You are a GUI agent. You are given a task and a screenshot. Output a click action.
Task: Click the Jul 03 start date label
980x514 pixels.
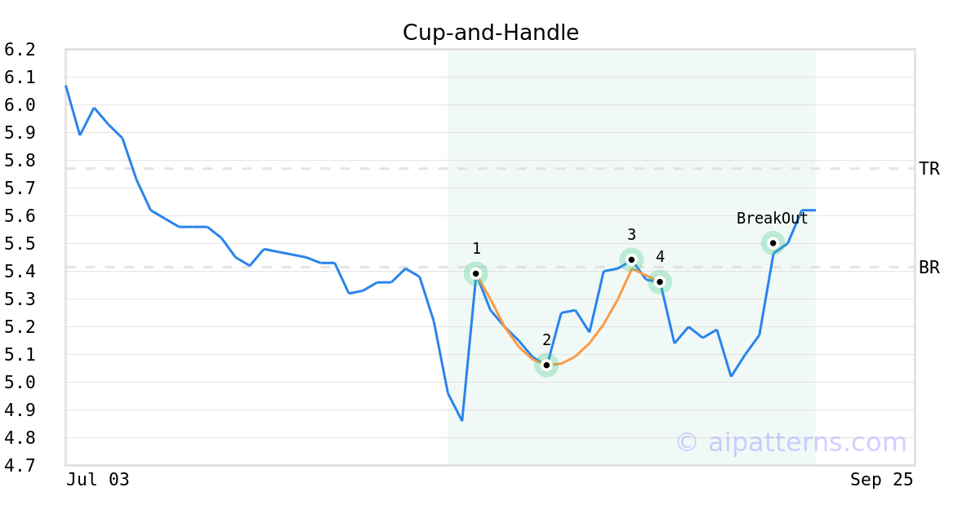pyautogui.click(x=98, y=480)
